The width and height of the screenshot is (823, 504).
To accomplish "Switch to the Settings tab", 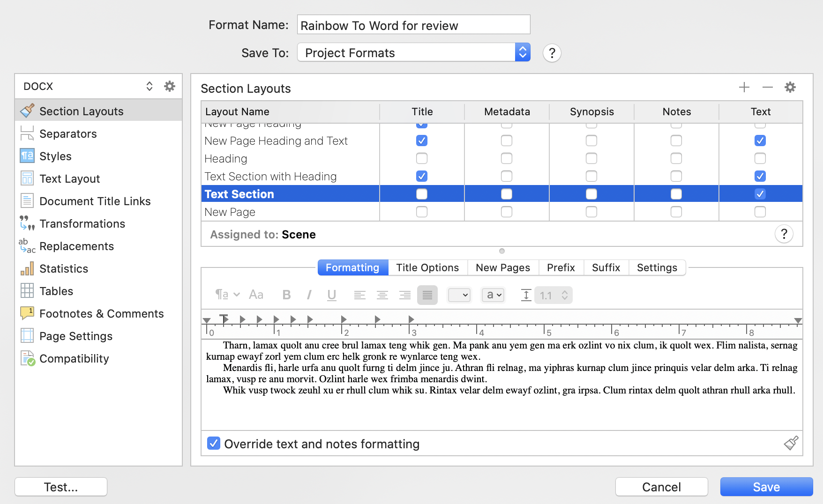I will (x=657, y=267).
